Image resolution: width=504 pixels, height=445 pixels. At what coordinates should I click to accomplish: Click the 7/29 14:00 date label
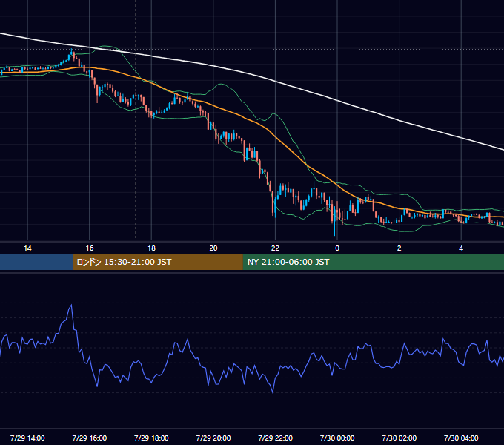click(27, 438)
